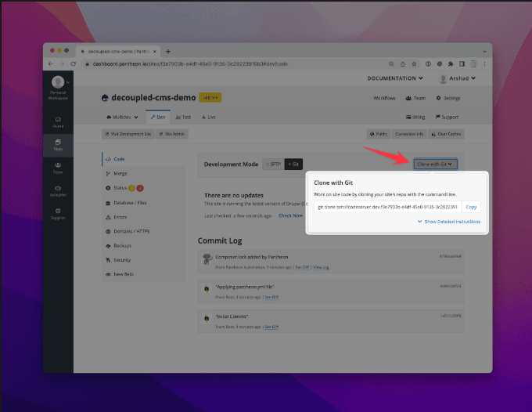532x412 pixels.
Task: Open Support in Pantheon sidebar
Action: tap(58, 214)
